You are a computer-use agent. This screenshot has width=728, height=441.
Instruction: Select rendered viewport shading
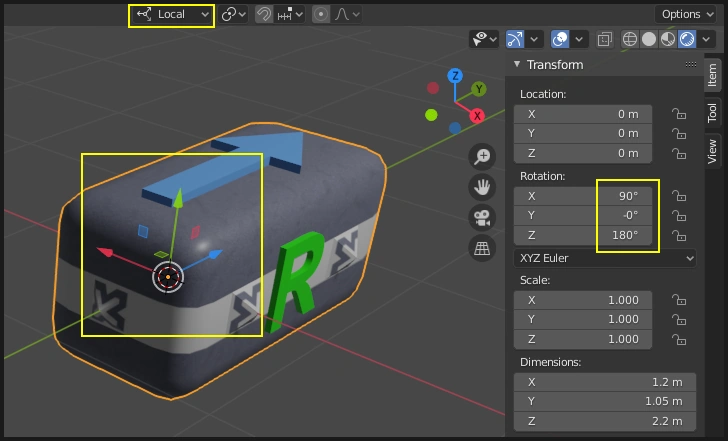pos(687,40)
